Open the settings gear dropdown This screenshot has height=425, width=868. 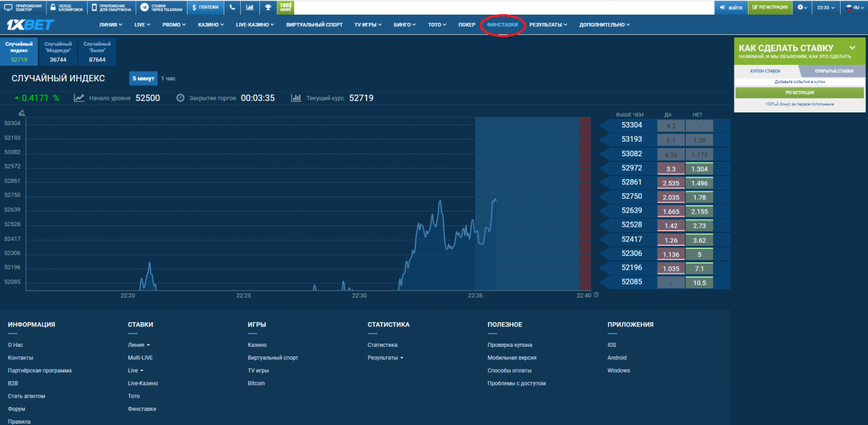coord(802,8)
